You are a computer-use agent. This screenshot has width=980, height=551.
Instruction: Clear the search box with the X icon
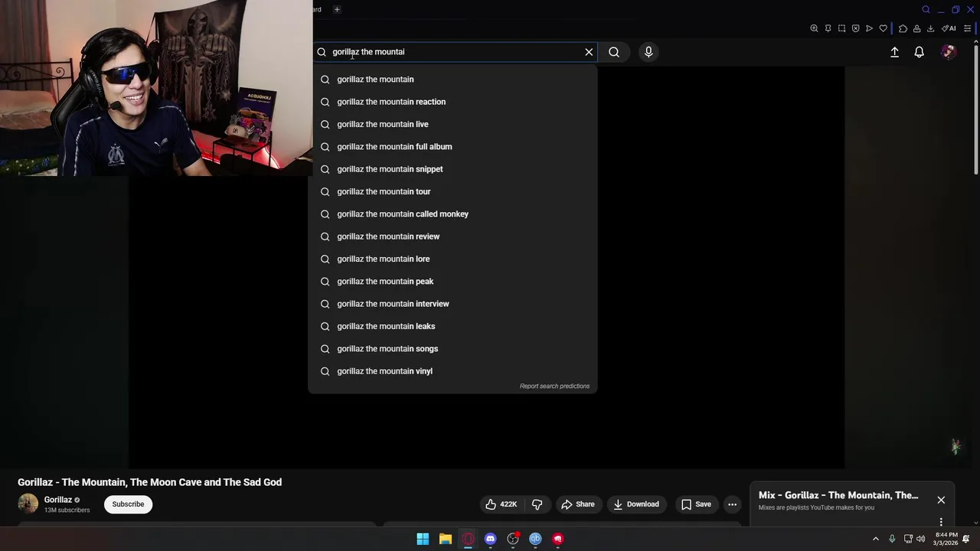point(589,52)
